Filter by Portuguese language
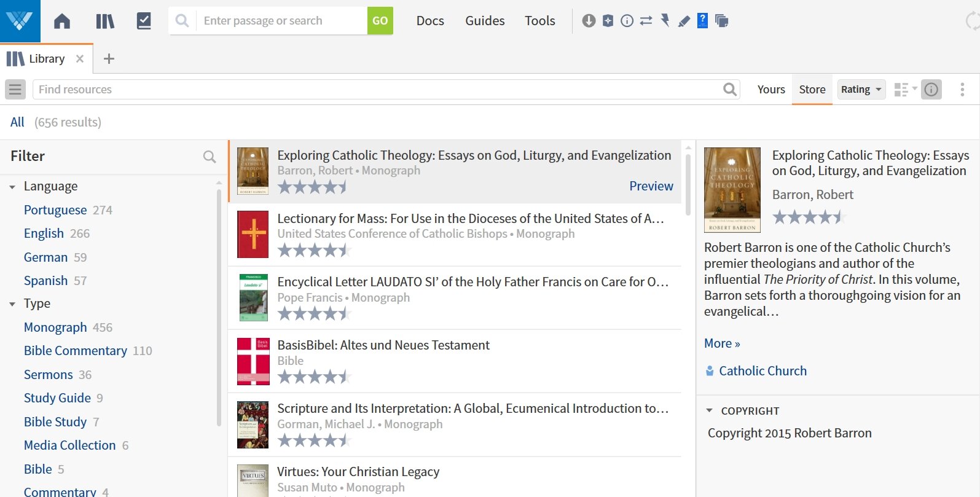 coord(55,210)
